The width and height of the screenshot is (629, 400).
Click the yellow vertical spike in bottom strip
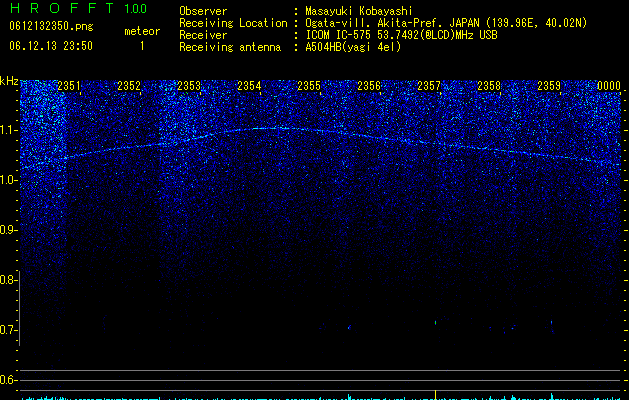pyautogui.click(x=436, y=394)
